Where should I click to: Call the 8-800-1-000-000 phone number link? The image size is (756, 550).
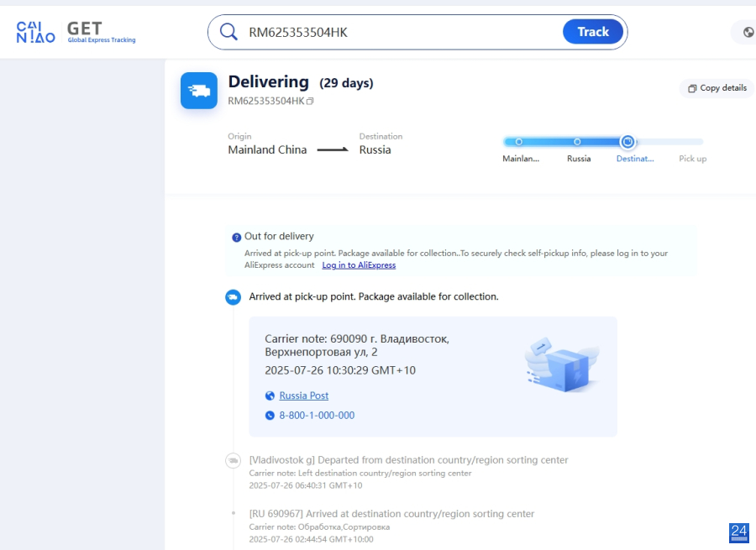(317, 416)
